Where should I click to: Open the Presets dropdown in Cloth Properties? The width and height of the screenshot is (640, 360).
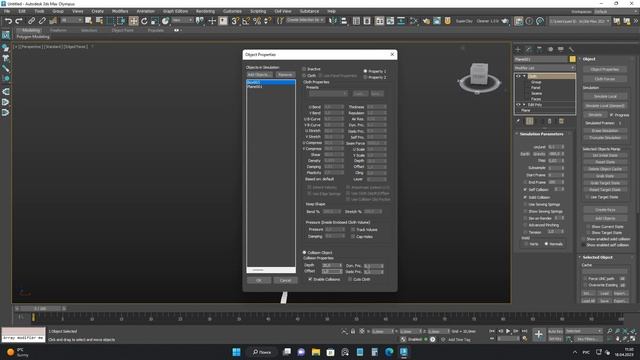tap(328, 94)
